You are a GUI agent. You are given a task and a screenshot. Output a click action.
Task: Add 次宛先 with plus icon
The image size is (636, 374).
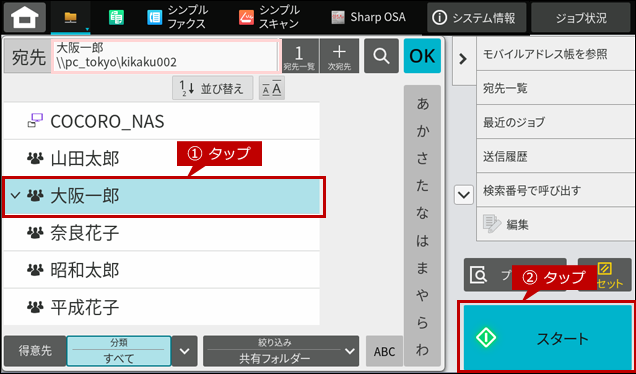coord(339,56)
